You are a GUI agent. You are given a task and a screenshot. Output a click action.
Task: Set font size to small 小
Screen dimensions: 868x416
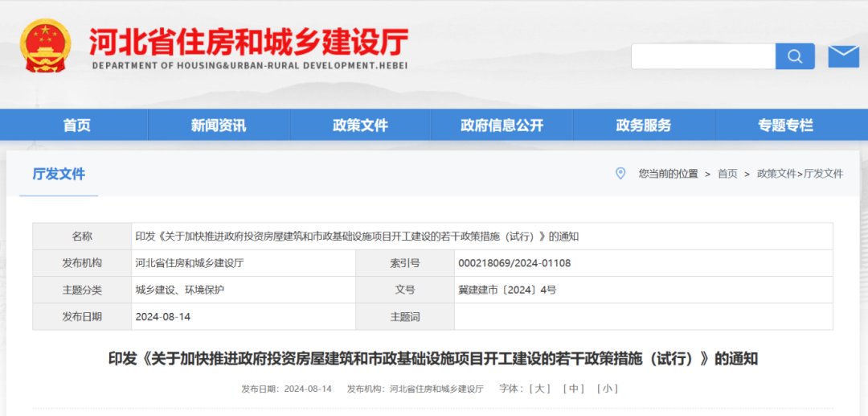pos(607,389)
